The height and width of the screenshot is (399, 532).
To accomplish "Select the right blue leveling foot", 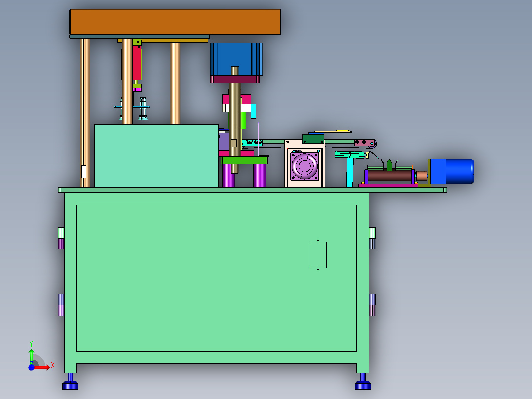I will click(363, 382).
